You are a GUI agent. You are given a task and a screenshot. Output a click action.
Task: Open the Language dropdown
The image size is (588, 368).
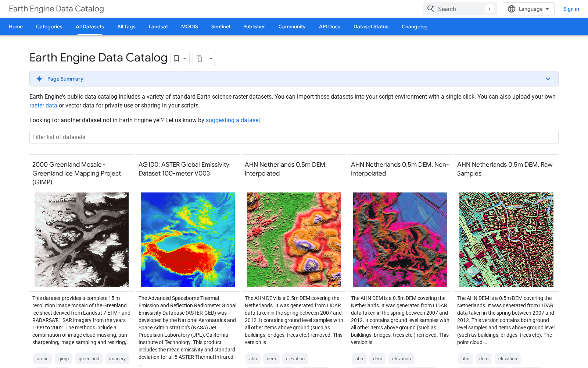528,9
